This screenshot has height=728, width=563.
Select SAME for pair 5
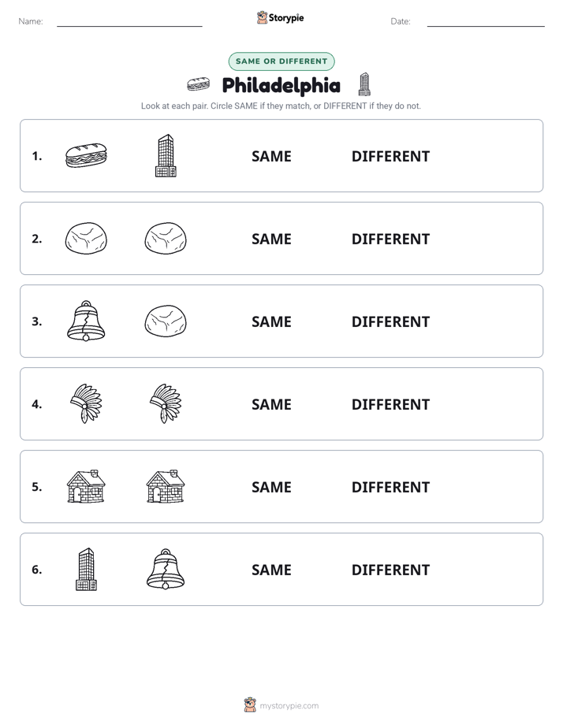[x=271, y=487]
